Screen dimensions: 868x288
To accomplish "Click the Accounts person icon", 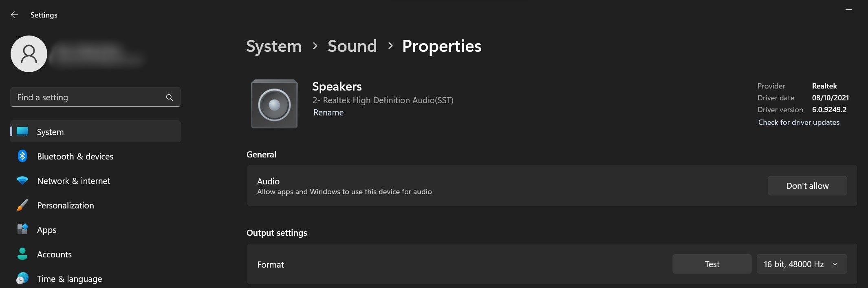I will point(22,254).
